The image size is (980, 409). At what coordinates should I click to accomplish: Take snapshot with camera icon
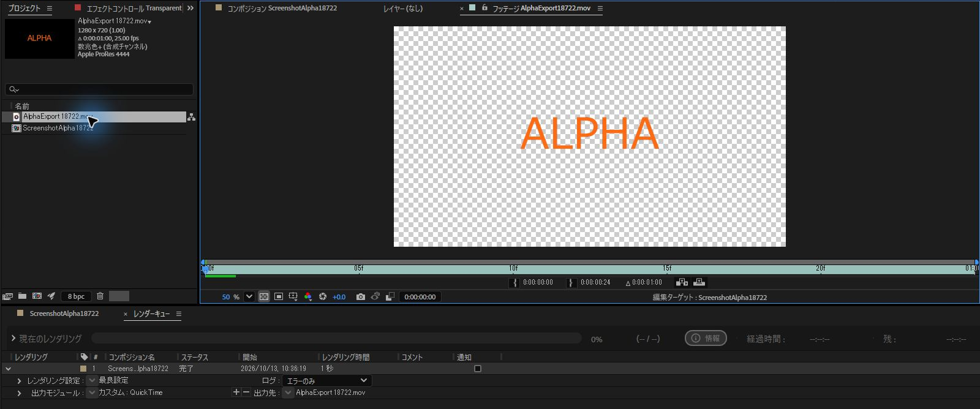pyautogui.click(x=361, y=297)
